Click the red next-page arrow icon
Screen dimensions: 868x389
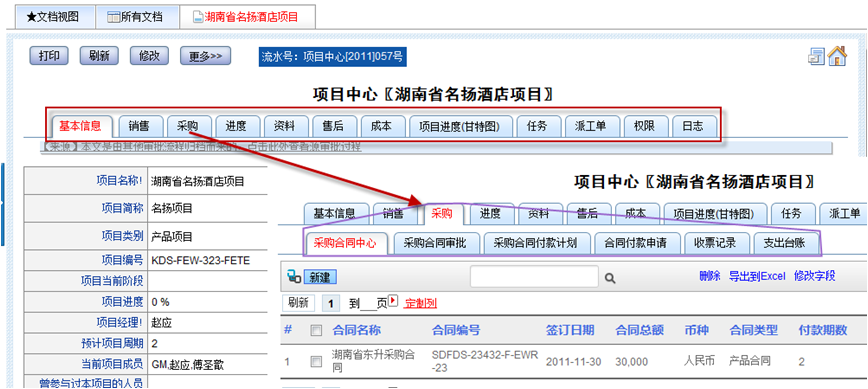393,300
